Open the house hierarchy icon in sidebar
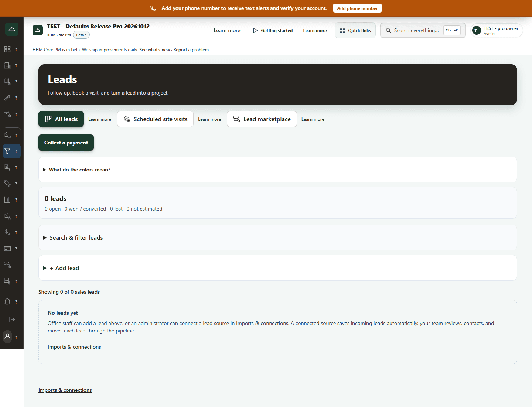Image resolution: width=532 pixels, height=407 pixels. (x=7, y=216)
